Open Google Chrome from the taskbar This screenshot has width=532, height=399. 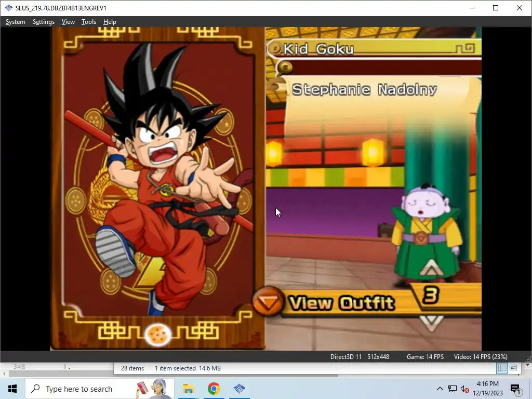[x=214, y=389]
